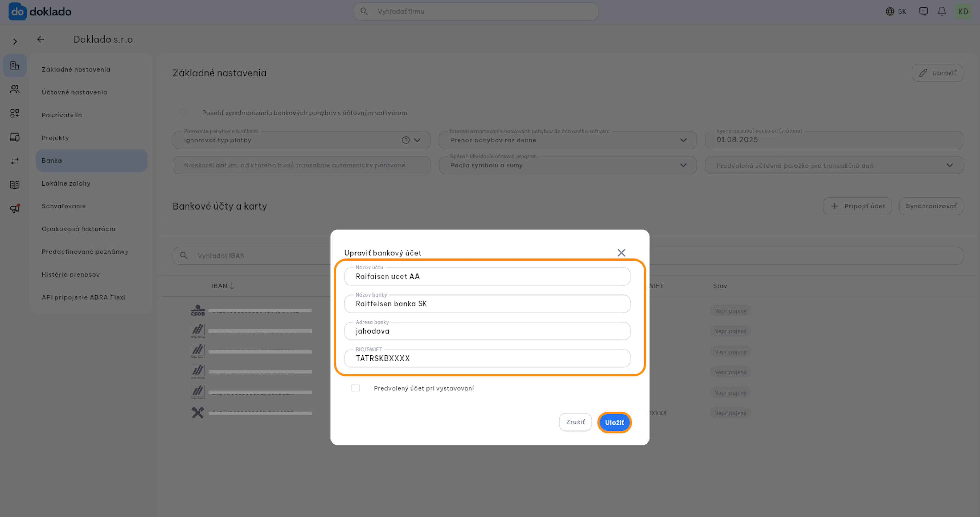Image resolution: width=980 pixels, height=517 pixels.
Task: Open notifications bell
Action: point(941,11)
